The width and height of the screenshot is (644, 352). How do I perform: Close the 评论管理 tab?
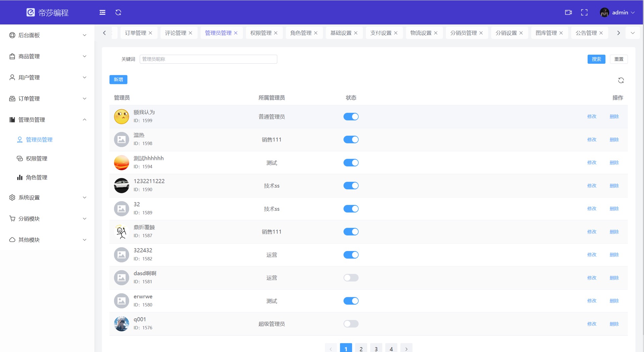[191, 33]
